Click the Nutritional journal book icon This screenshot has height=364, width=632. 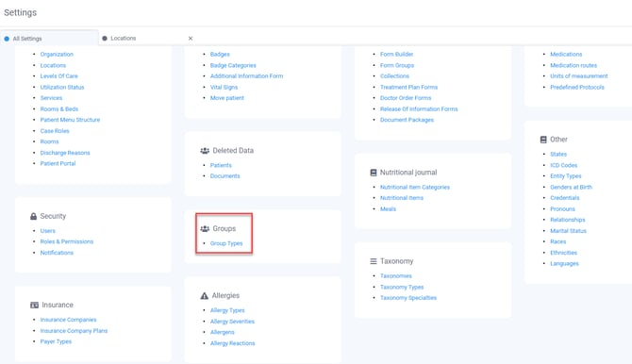coord(374,173)
